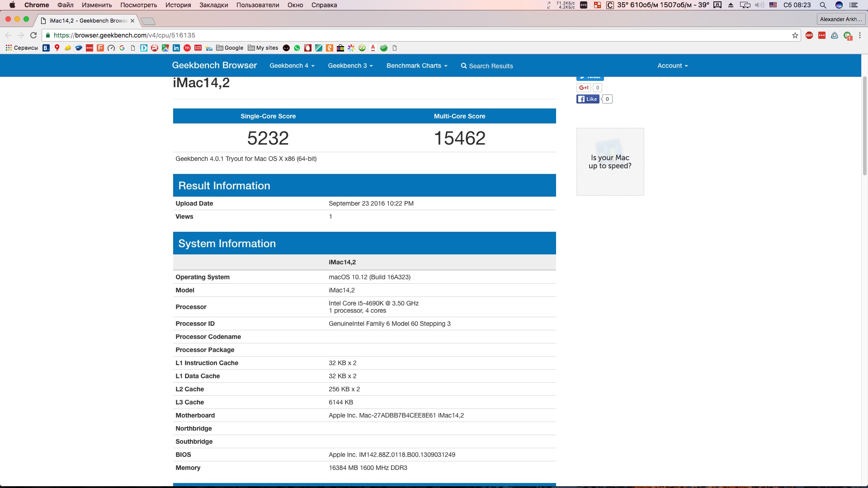Image resolution: width=868 pixels, height=488 pixels.
Task: Open the WhatsApp bookmark icon
Action: 297,48
